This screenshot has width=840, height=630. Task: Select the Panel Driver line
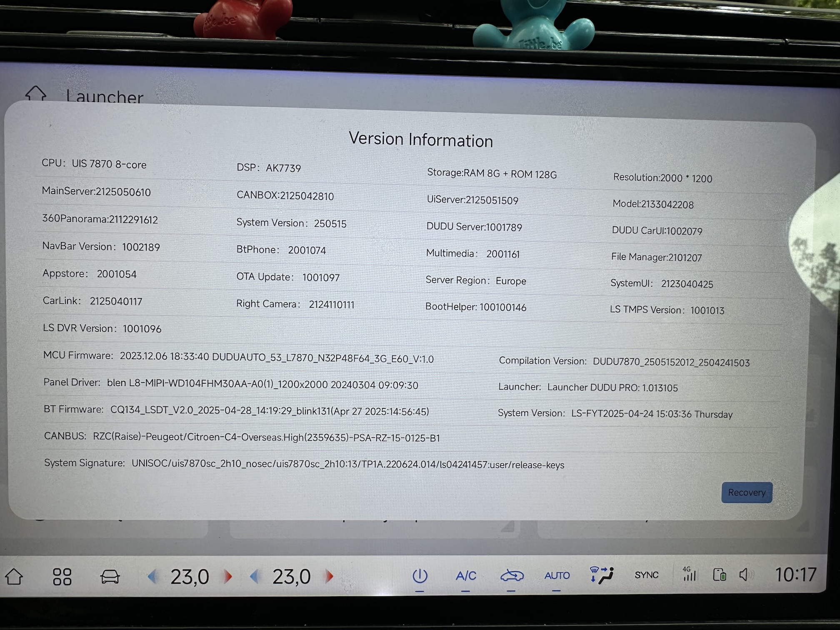pyautogui.click(x=231, y=384)
